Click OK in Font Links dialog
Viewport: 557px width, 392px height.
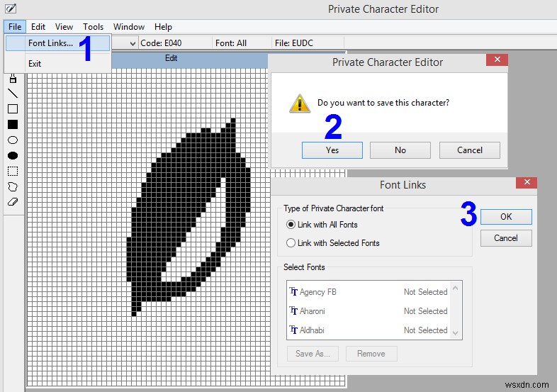click(506, 217)
